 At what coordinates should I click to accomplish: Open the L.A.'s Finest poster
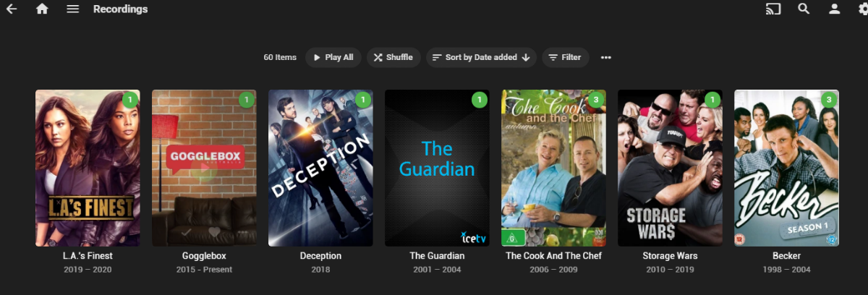pyautogui.click(x=88, y=168)
